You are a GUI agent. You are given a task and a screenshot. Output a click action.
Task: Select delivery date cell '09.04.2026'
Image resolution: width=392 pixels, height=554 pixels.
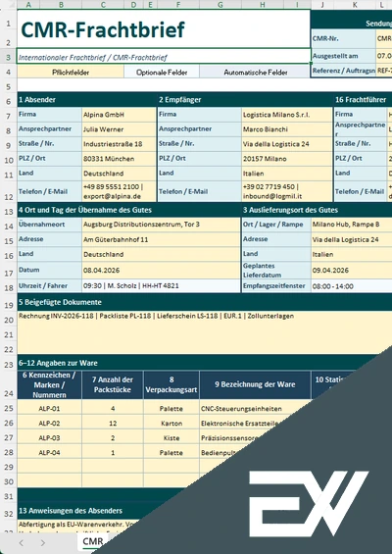pyautogui.click(x=352, y=271)
